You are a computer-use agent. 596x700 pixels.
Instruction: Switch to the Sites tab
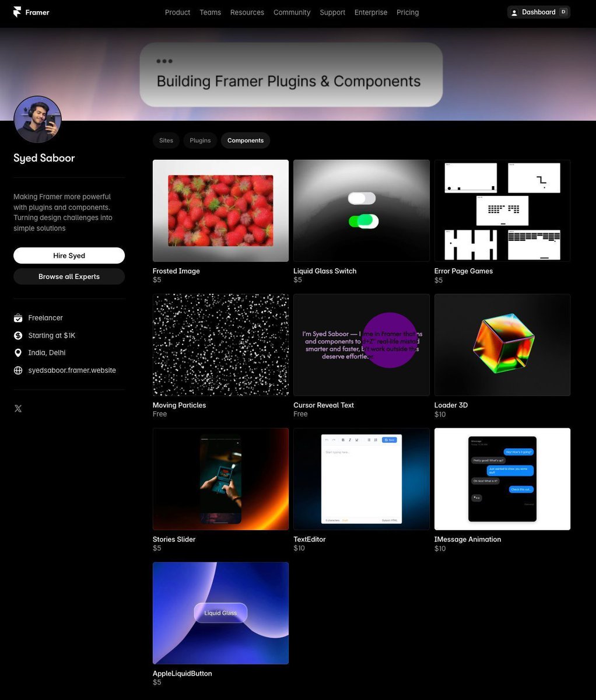click(166, 141)
